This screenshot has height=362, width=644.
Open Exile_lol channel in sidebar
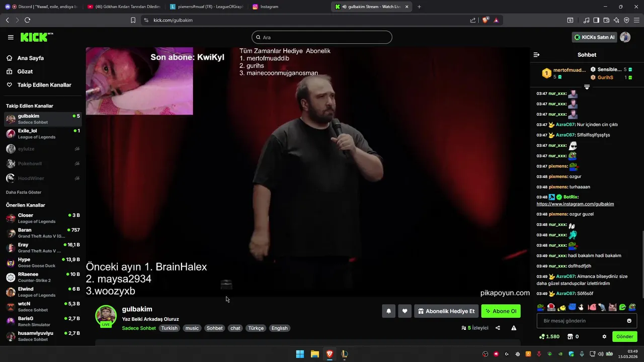click(43, 134)
